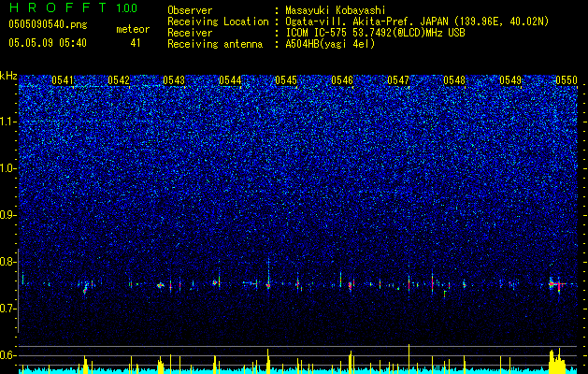
Task: Click the 0545 time marker
Action: (x=286, y=80)
